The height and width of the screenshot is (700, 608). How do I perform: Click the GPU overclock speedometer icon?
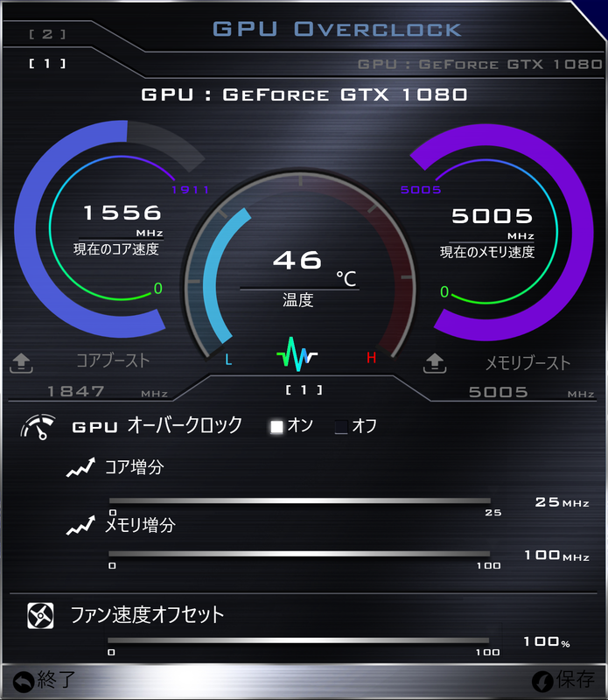(38, 427)
